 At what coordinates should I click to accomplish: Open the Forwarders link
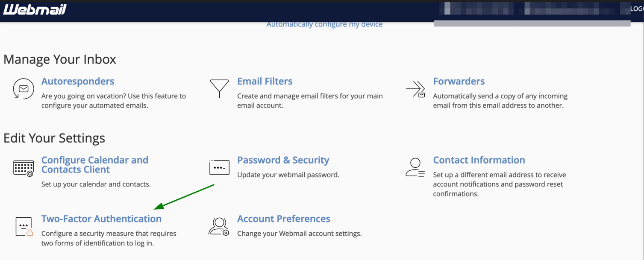pyautogui.click(x=459, y=81)
